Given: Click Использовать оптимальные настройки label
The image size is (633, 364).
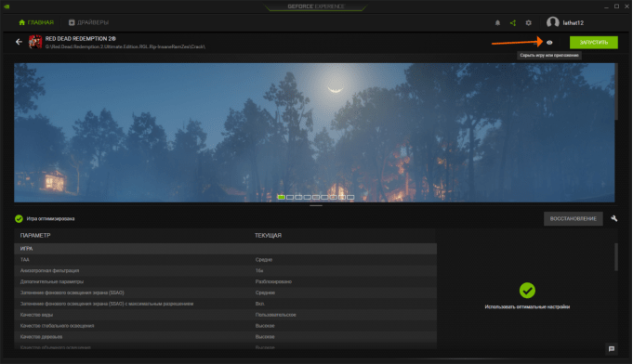Looking at the screenshot, I should tap(527, 306).
